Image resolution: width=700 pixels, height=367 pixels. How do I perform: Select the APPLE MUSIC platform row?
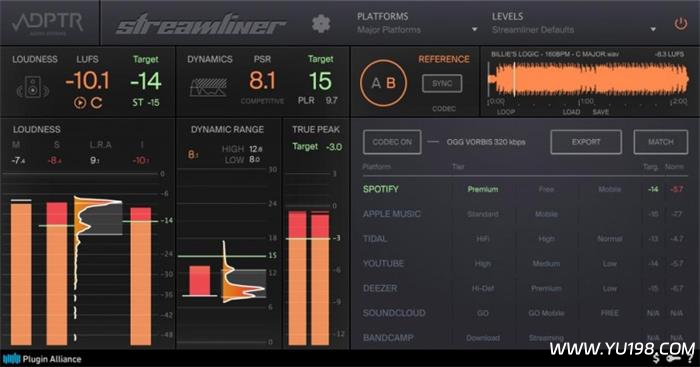[525, 214]
